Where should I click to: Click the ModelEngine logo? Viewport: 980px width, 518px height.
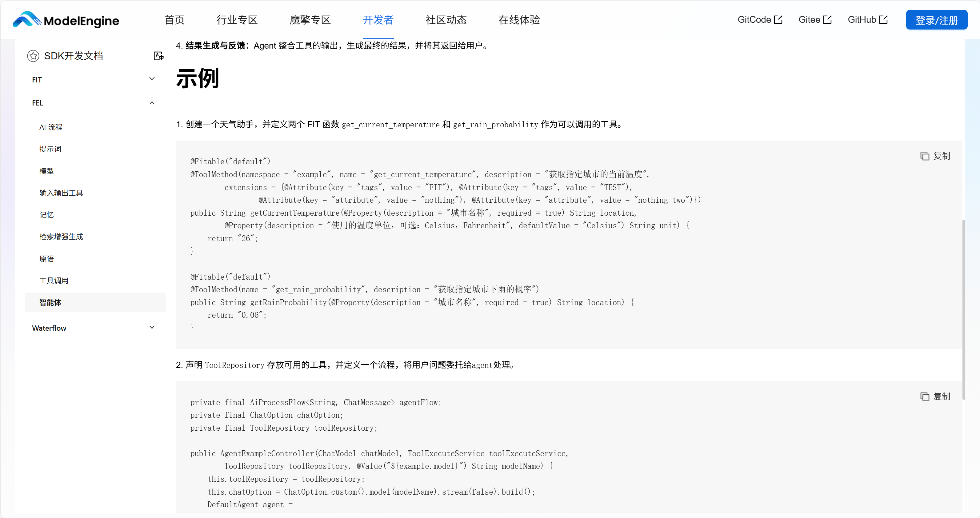pyautogui.click(x=66, y=20)
